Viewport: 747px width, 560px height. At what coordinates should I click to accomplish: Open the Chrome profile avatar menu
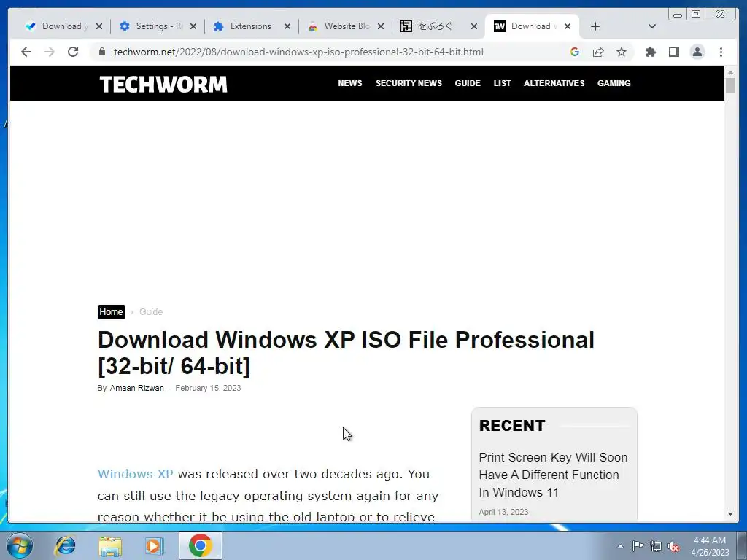(x=697, y=52)
